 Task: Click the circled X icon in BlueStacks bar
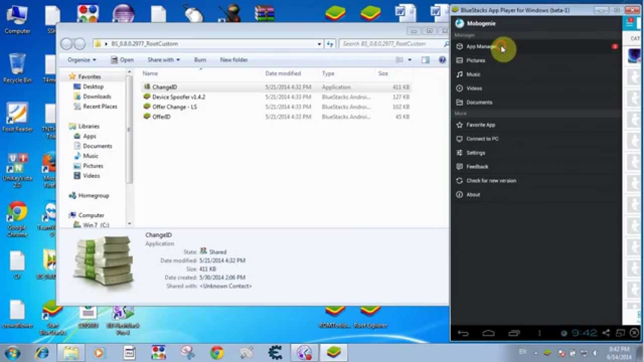[x=635, y=333]
